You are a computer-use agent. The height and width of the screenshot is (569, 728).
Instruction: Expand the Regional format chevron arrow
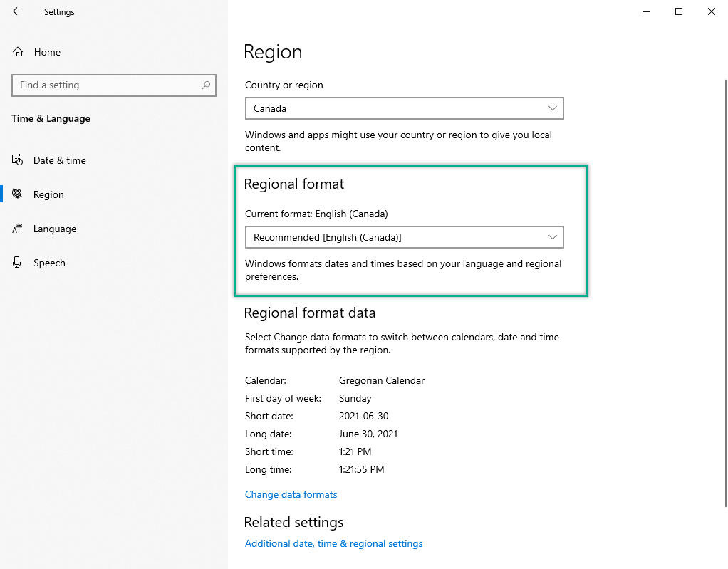coord(553,237)
